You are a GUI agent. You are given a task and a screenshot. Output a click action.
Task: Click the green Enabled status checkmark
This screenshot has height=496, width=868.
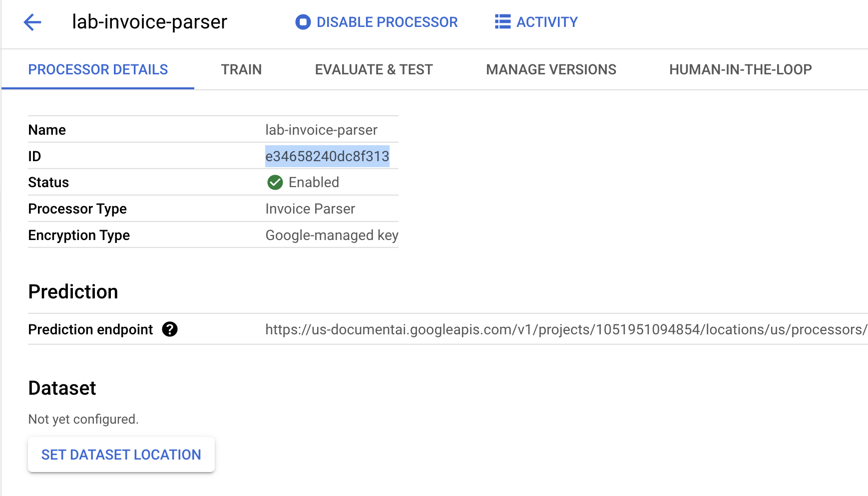(x=275, y=183)
